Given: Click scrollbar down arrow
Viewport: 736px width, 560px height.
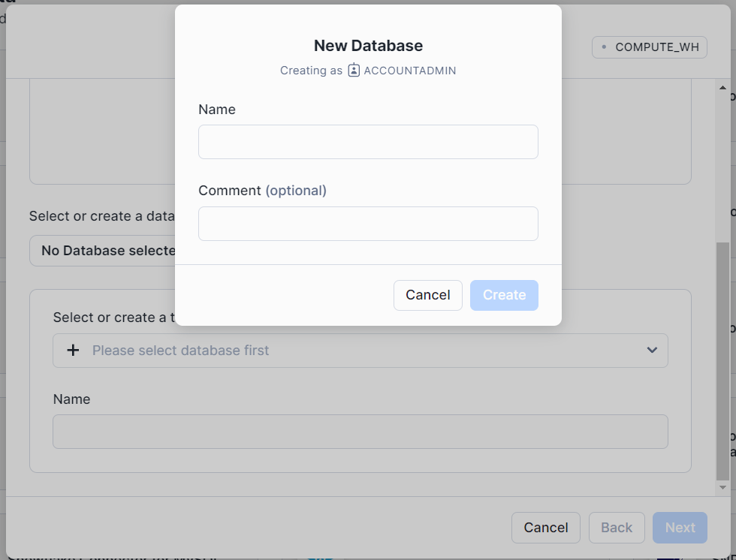Looking at the screenshot, I should [722, 487].
